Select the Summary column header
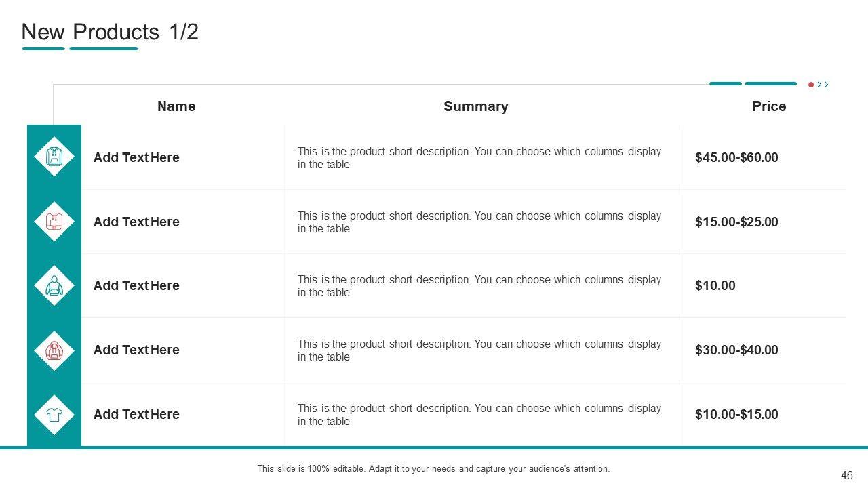Viewport: 868px width, 488px height. click(475, 106)
